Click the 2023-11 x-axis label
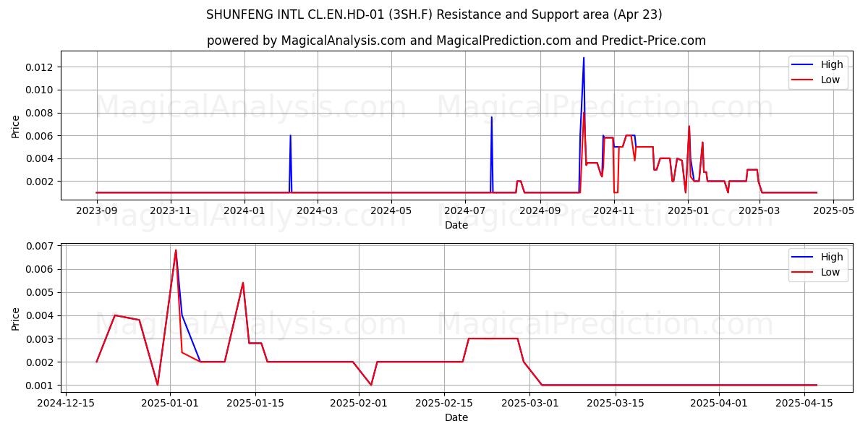 pyautogui.click(x=171, y=210)
